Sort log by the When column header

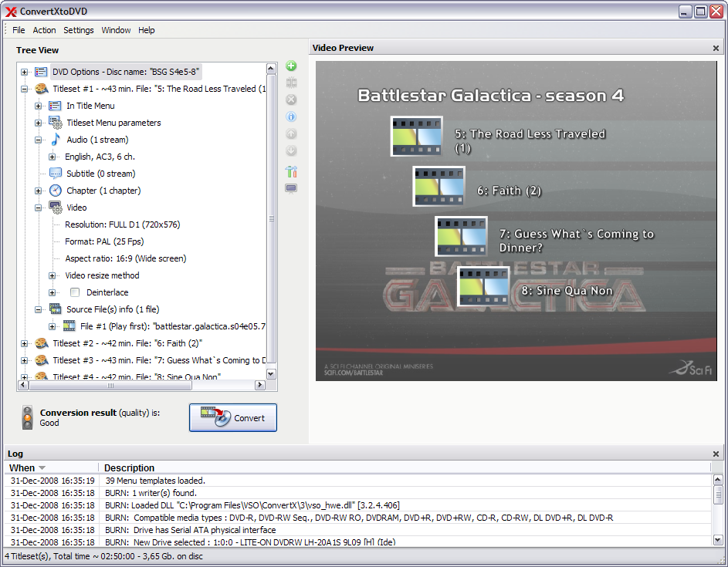coord(52,467)
